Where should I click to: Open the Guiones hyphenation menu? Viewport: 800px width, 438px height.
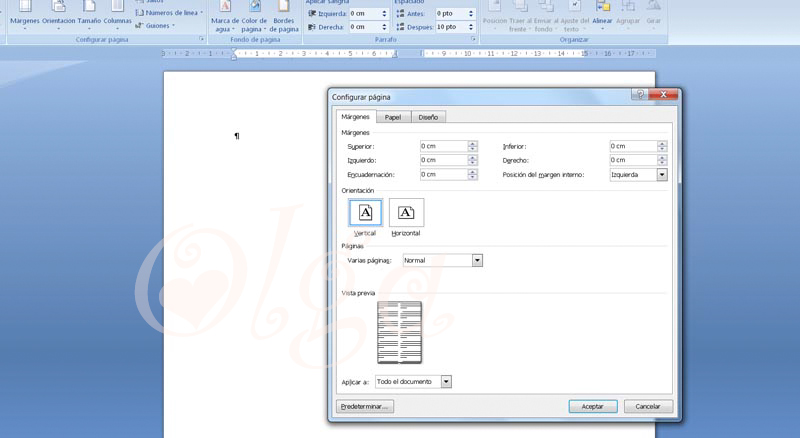click(x=155, y=26)
